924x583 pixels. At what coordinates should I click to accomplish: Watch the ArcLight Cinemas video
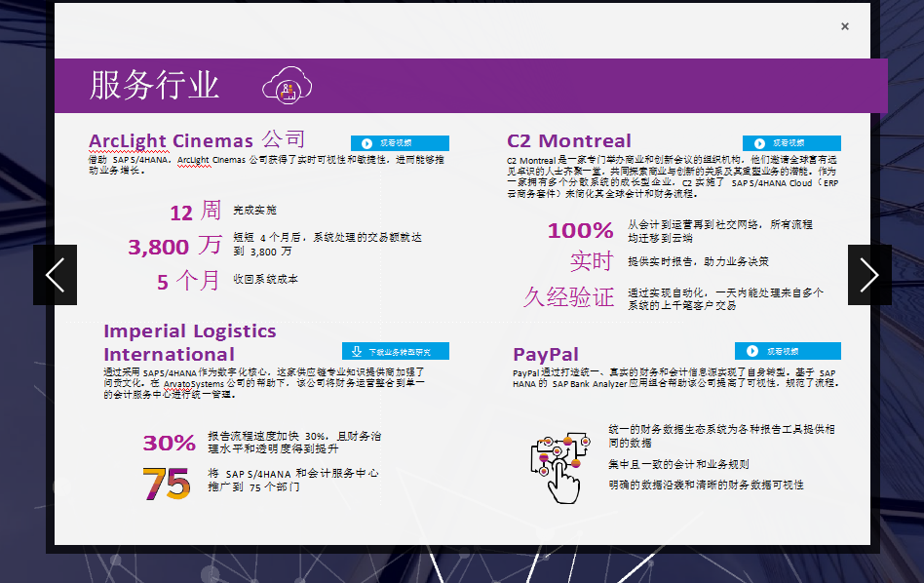point(400,143)
